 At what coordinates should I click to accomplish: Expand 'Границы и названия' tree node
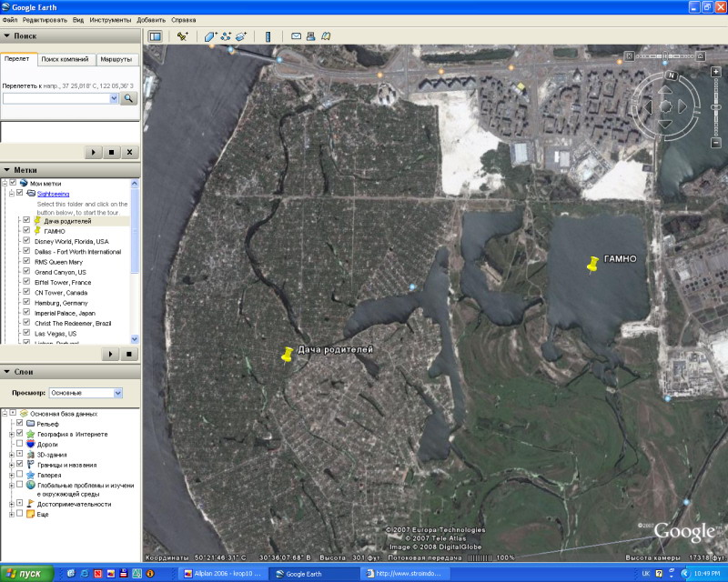tap(12, 465)
